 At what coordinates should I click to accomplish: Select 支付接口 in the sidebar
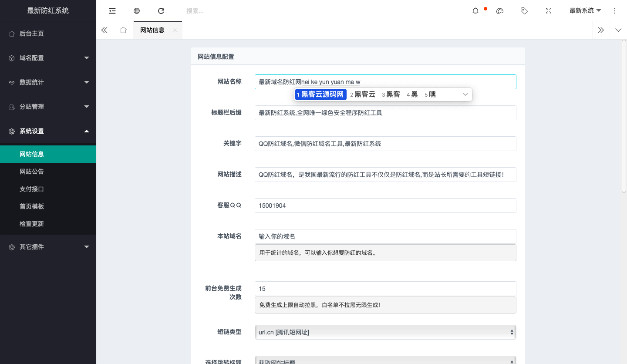coord(32,189)
